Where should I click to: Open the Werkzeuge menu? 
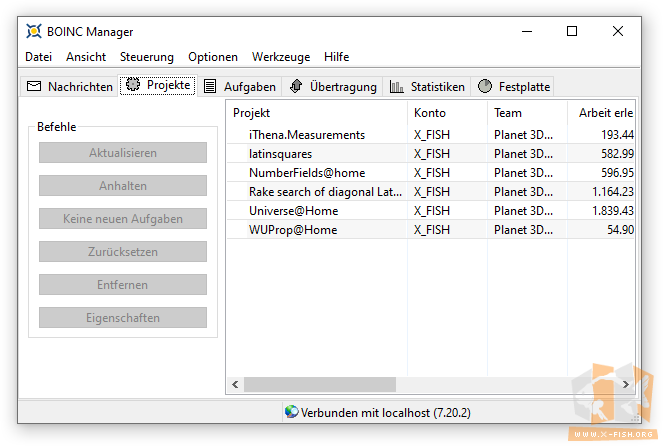281,57
